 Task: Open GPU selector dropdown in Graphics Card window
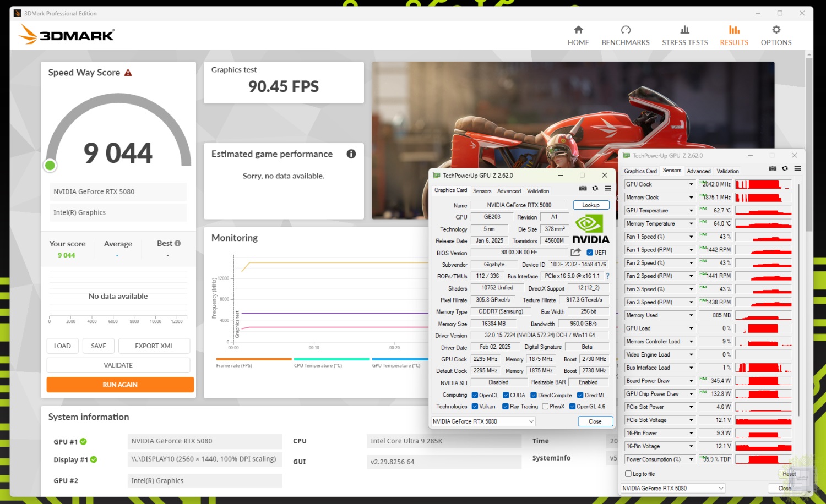pos(483,421)
